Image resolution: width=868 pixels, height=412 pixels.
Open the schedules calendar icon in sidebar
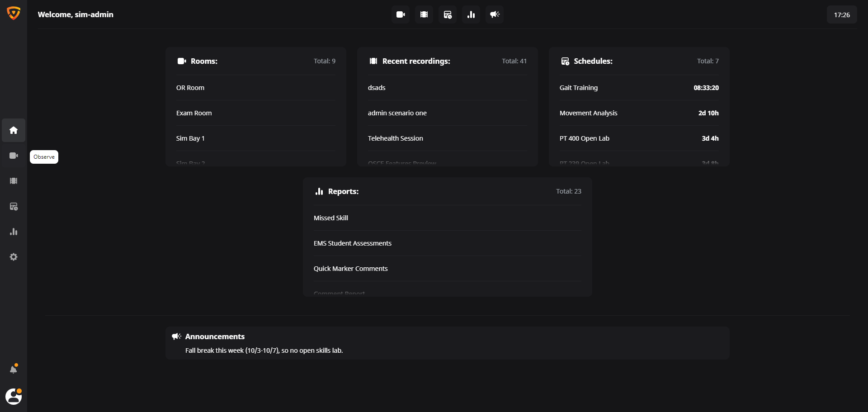14,206
